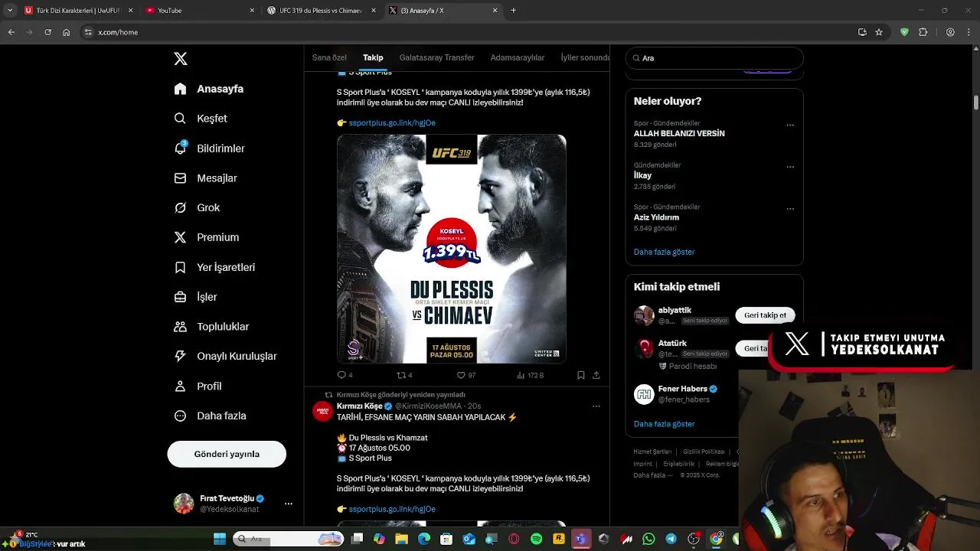
Task: Open more options for İlkay trend
Action: pos(790,167)
